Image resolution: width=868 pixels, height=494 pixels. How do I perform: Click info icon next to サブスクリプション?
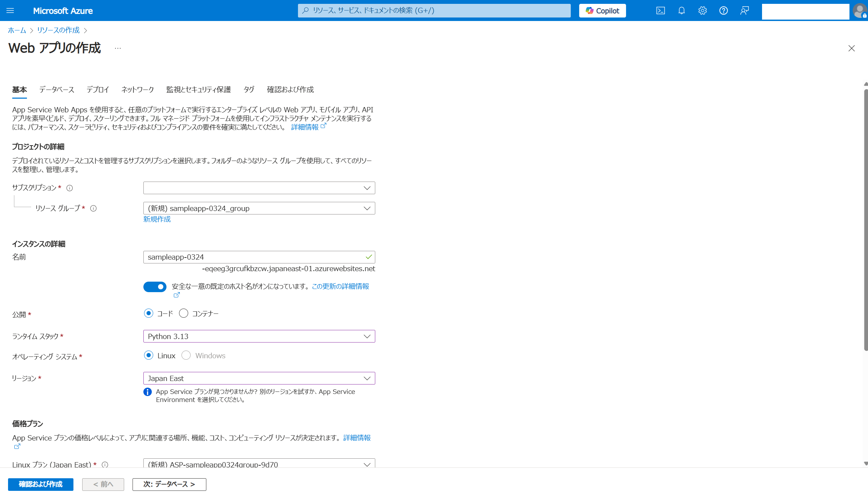pyautogui.click(x=70, y=188)
